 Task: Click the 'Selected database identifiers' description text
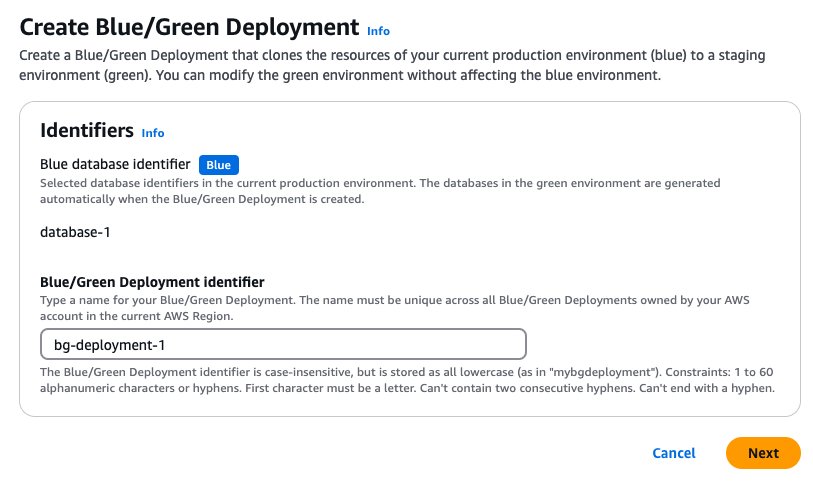(x=380, y=191)
